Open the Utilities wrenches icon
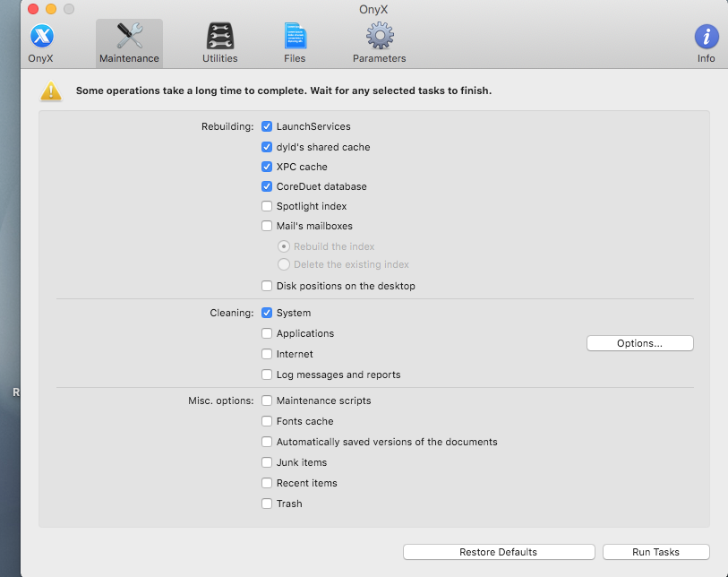The image size is (728, 577). (x=220, y=36)
